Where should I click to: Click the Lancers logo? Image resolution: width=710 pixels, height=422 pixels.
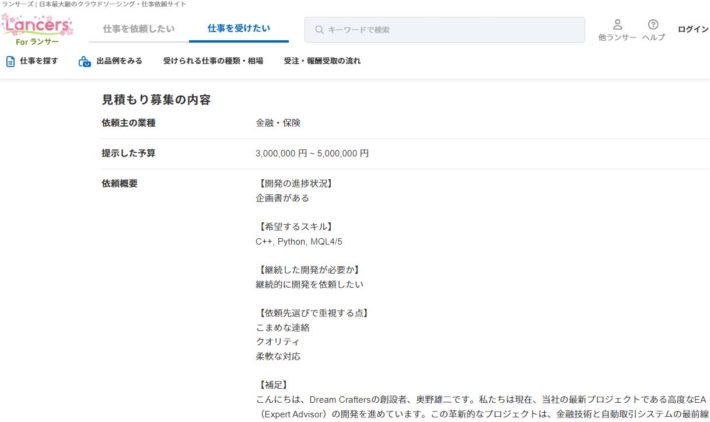[x=37, y=29]
